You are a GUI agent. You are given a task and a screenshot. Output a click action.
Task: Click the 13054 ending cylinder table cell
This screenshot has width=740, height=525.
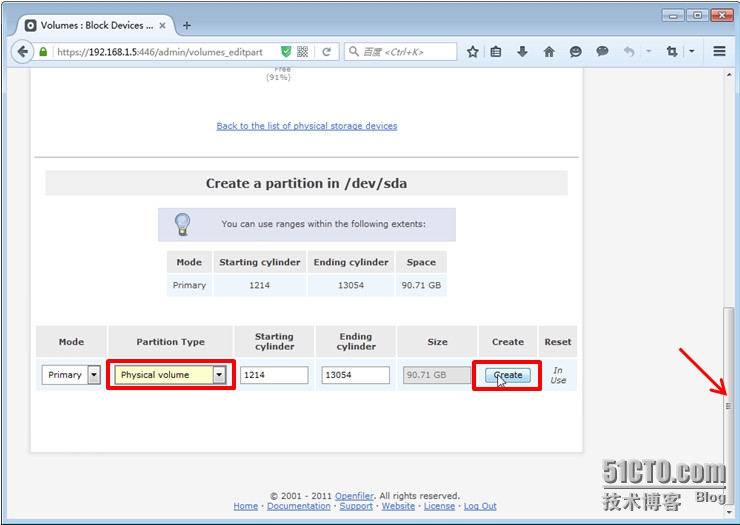click(351, 285)
